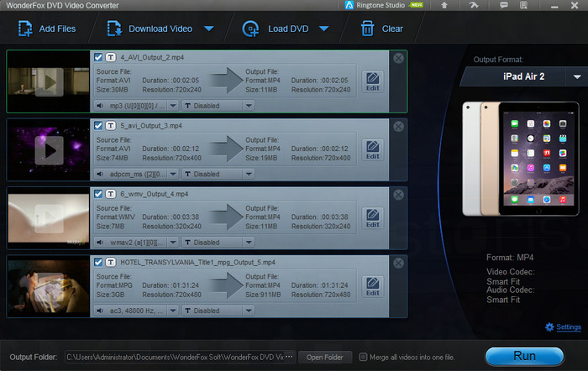
Task: Play preview thumbnail of 4_AVI_Output_2.mp4
Action: click(49, 82)
